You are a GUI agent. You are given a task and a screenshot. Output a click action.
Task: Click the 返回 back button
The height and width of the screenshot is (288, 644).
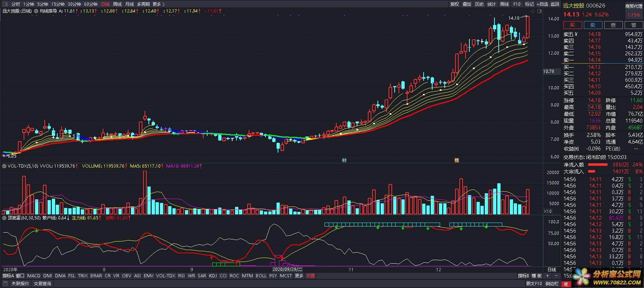coord(555,4)
